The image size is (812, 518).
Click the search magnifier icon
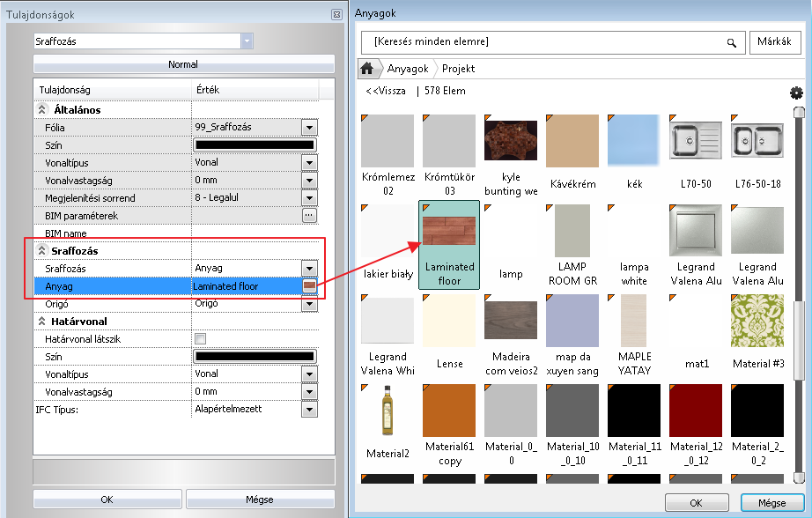pos(730,42)
